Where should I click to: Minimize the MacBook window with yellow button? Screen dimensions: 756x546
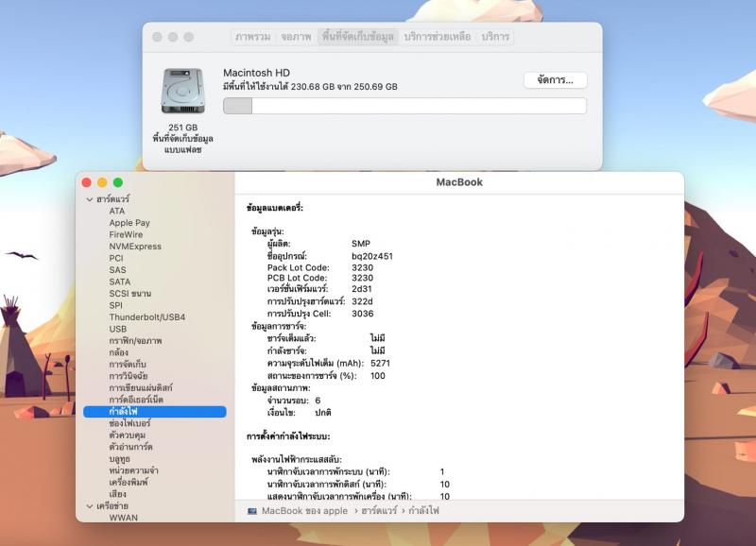point(102,182)
